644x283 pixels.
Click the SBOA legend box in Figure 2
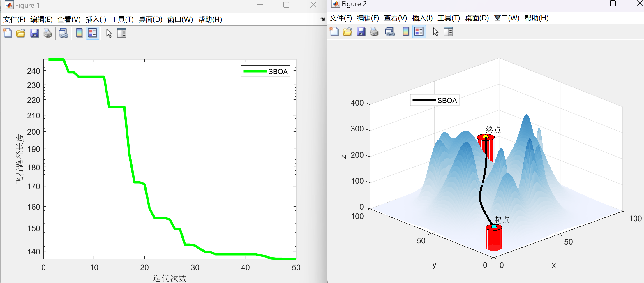point(435,100)
